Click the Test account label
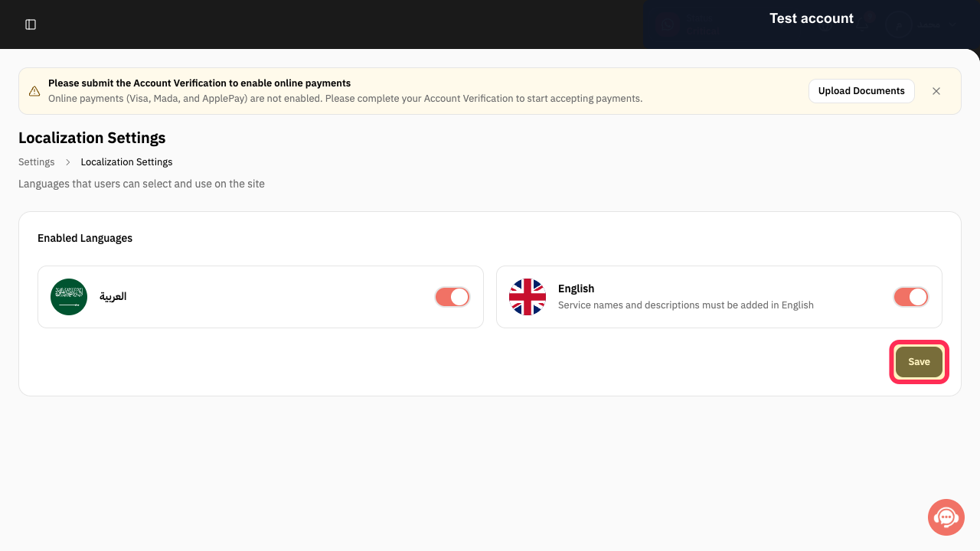 tap(812, 18)
